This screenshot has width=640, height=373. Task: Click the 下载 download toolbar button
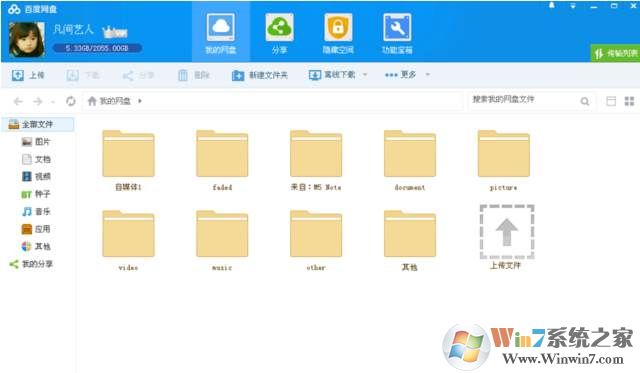[83, 75]
